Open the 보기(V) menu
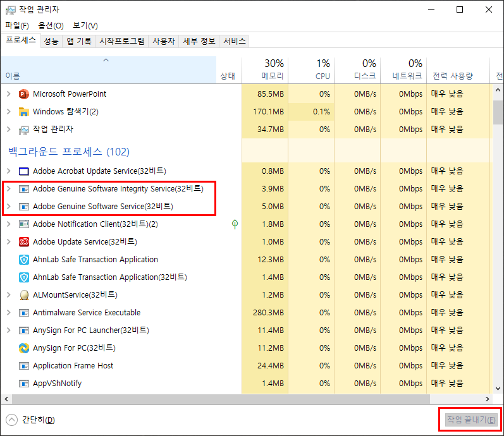504x436 pixels. pyautogui.click(x=85, y=25)
